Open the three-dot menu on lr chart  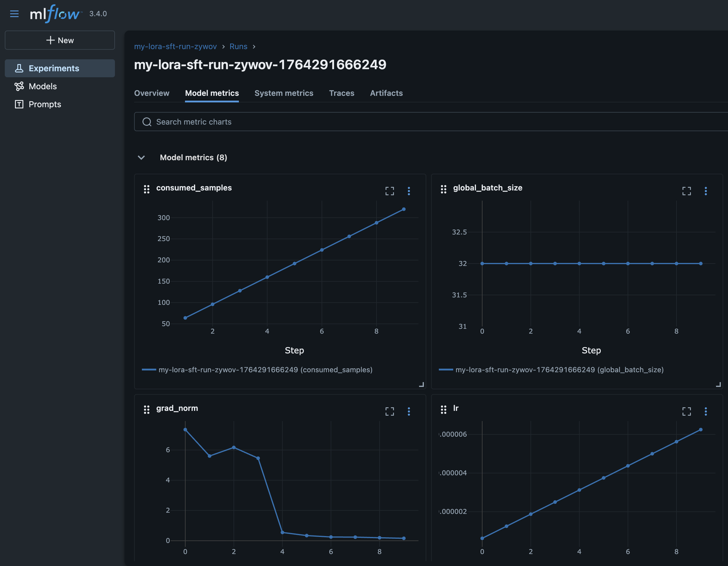click(x=706, y=411)
